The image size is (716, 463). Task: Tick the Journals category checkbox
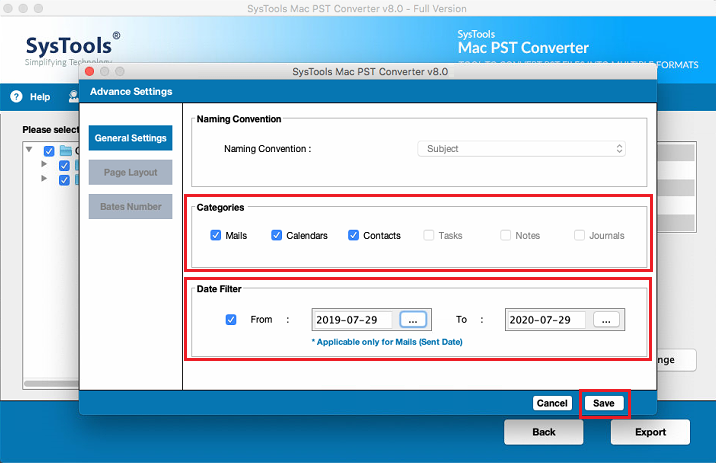579,235
